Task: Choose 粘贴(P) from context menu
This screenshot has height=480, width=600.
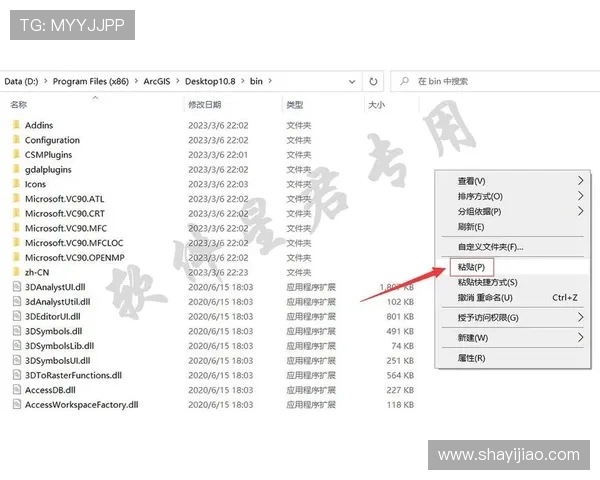Action: click(470, 267)
